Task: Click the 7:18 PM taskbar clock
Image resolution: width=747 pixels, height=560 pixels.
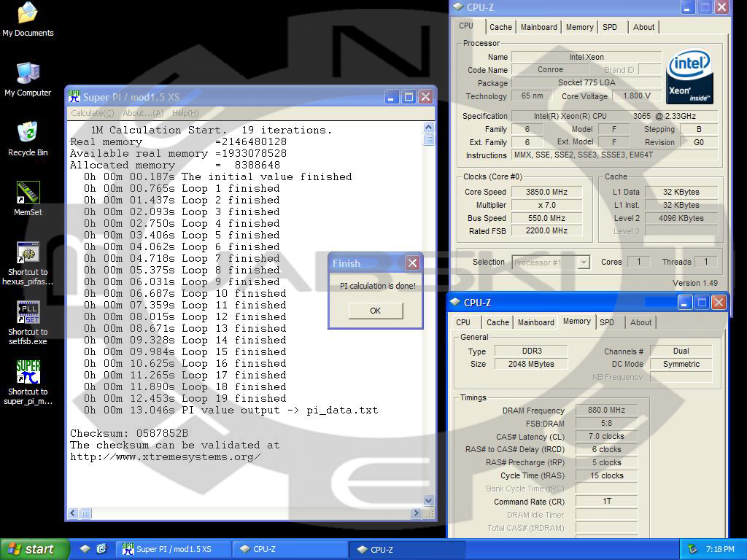Action: [720, 549]
